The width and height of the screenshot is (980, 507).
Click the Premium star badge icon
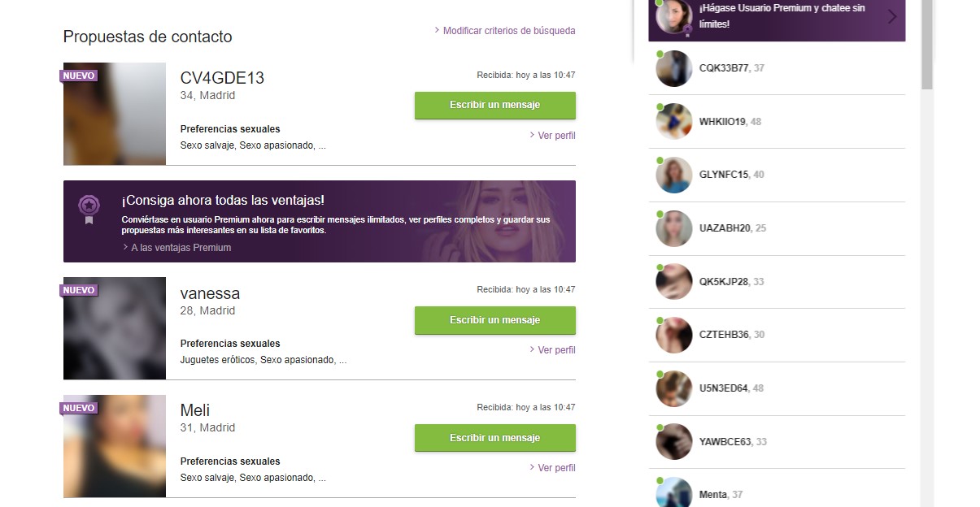pos(89,208)
